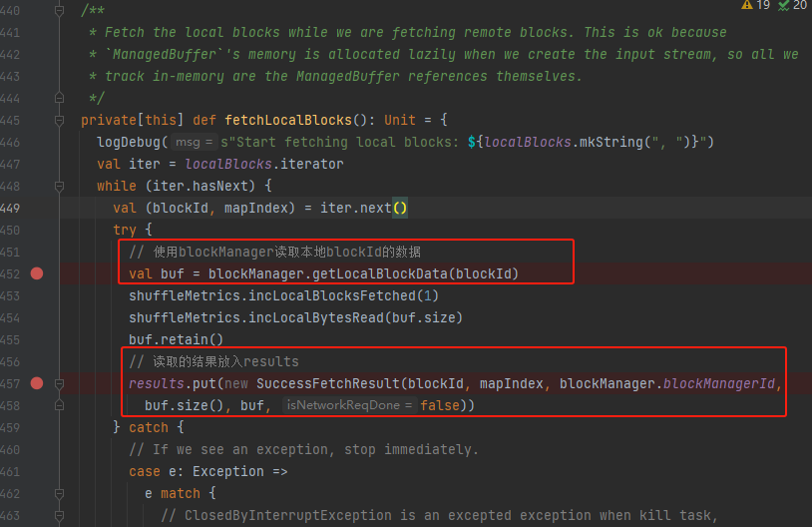Click the fetchLocalBlocks method name

[288, 120]
